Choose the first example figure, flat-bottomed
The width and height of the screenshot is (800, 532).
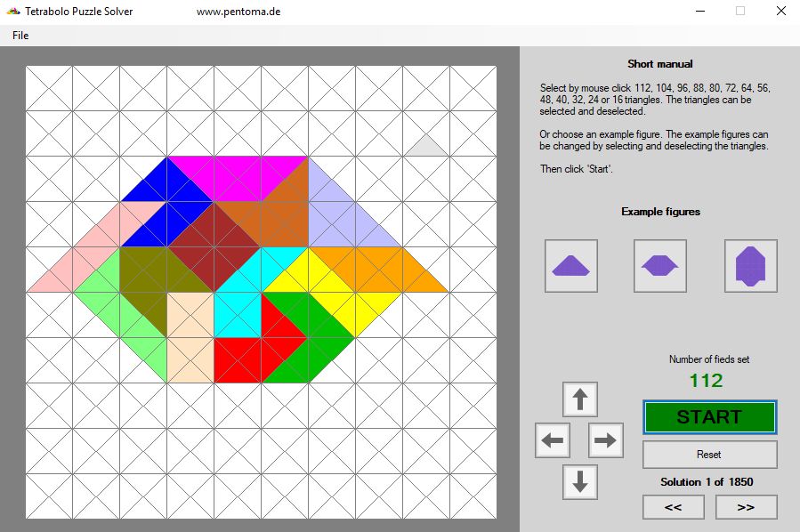click(571, 266)
